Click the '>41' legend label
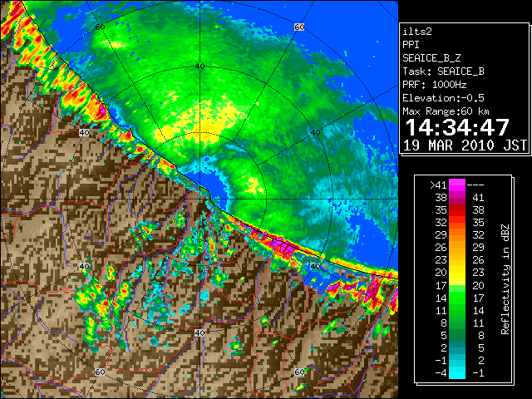 tap(438, 185)
